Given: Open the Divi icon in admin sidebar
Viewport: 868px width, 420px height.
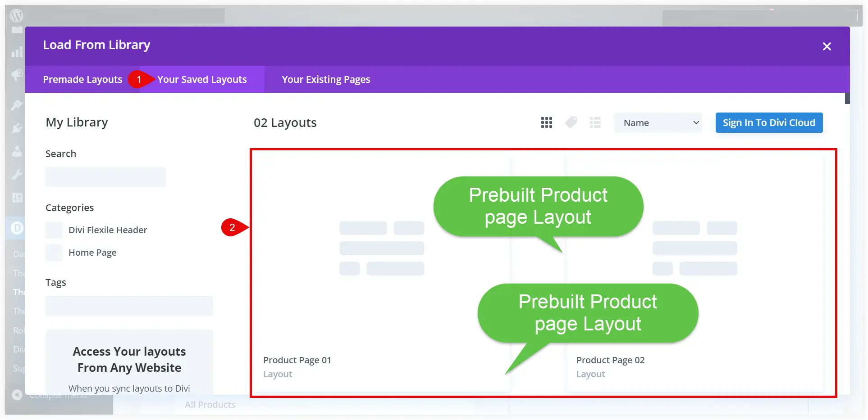Looking at the screenshot, I should click(x=17, y=228).
